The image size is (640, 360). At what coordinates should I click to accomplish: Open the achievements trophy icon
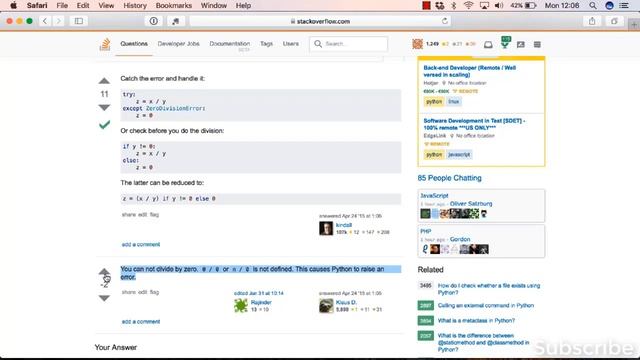pyautogui.click(x=505, y=44)
